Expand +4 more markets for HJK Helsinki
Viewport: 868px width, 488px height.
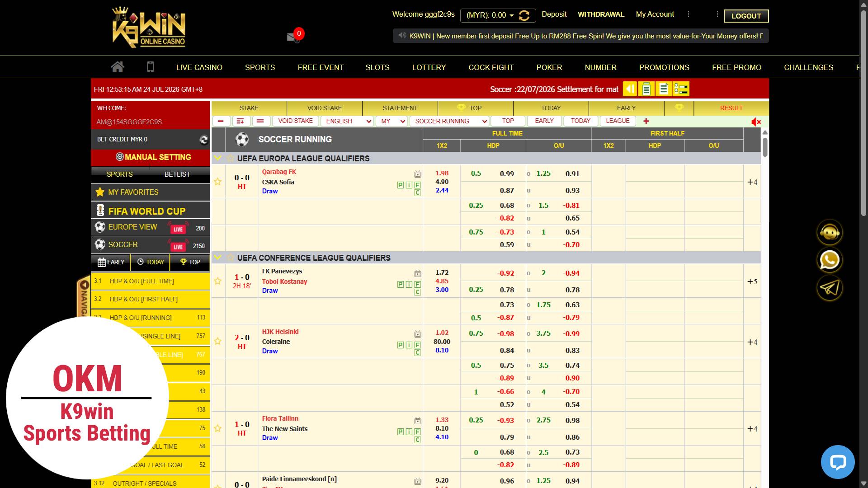pyautogui.click(x=752, y=342)
